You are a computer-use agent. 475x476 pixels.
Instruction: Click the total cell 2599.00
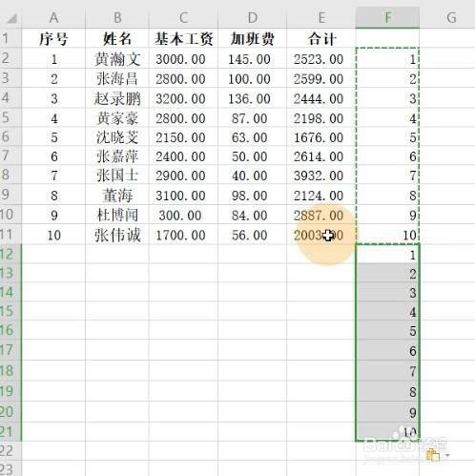click(x=321, y=79)
